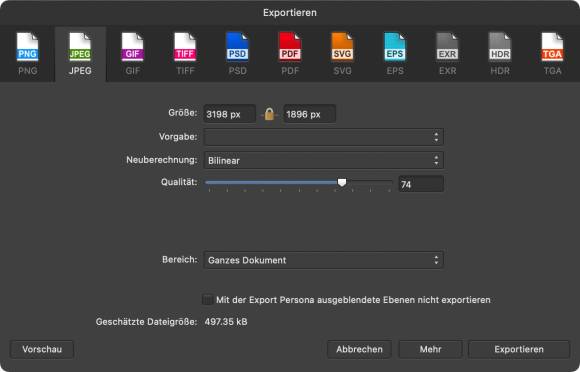580x372 pixels.
Task: Choose PDF as export format
Action: (290, 54)
